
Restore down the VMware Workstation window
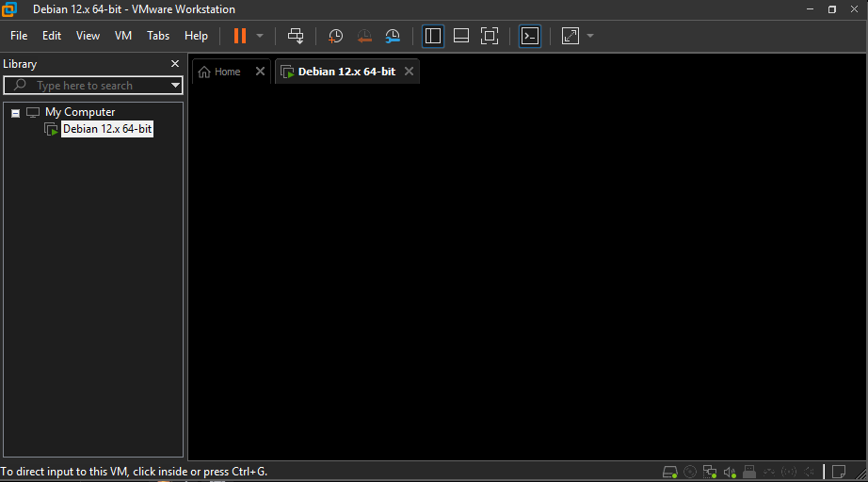click(x=832, y=9)
